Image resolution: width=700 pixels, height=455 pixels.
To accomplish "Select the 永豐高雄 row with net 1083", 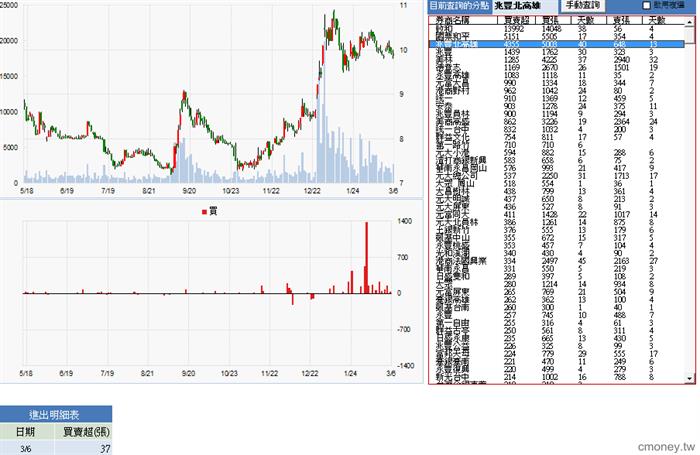I will pos(557,75).
